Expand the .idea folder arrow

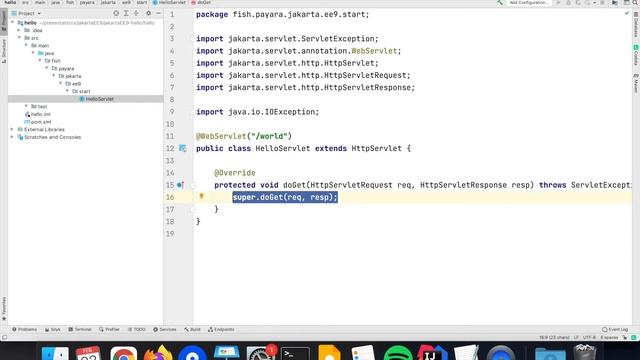(19, 30)
